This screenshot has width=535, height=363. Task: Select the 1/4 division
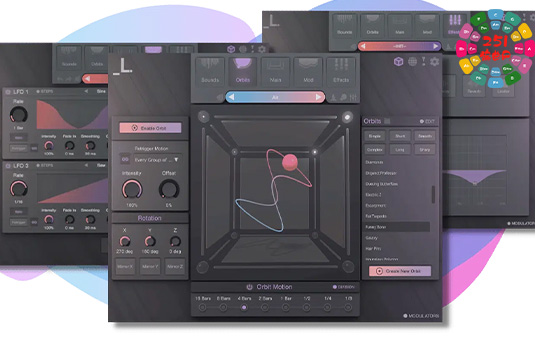coord(327,307)
